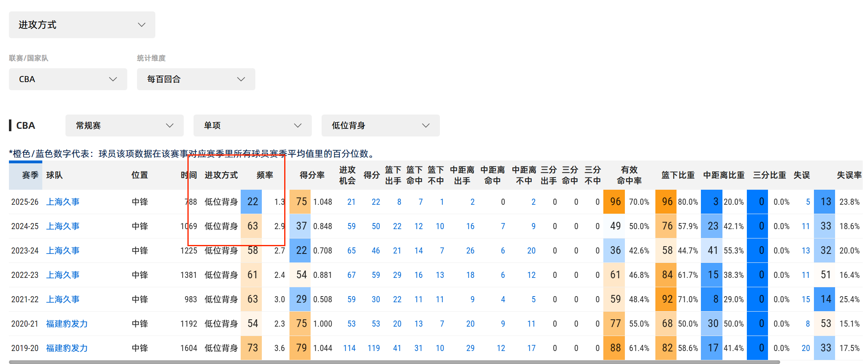Click the 失误 column header
Screen dimensions: 868x364
[802, 175]
